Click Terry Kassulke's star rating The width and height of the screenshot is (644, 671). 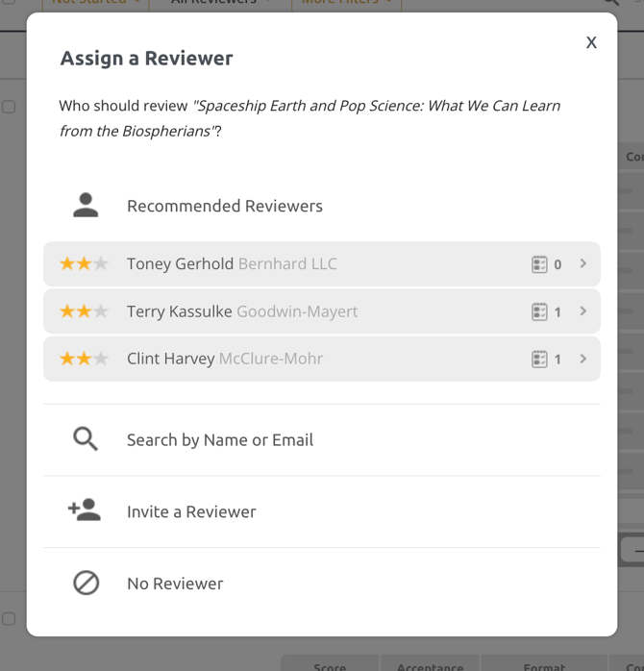(84, 311)
